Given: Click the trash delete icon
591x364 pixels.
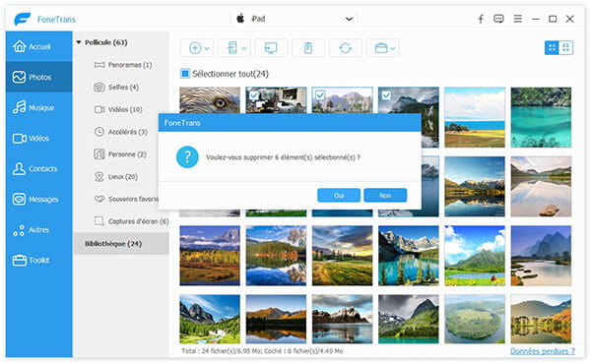Looking at the screenshot, I should click(308, 48).
